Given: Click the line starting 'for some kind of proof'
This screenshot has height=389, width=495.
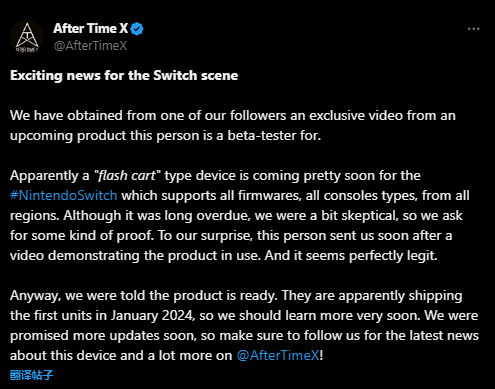Looking at the screenshot, I should [231, 236].
